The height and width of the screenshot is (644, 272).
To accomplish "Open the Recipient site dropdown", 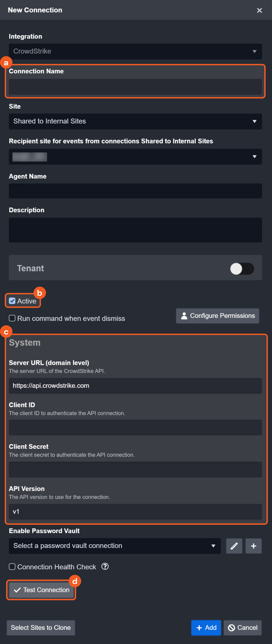I will pos(135,157).
